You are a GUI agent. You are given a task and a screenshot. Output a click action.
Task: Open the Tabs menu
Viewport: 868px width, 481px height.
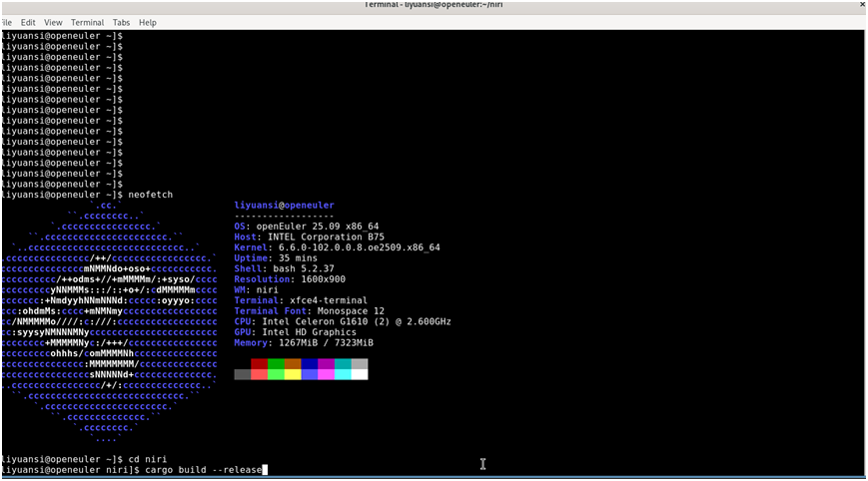121,23
